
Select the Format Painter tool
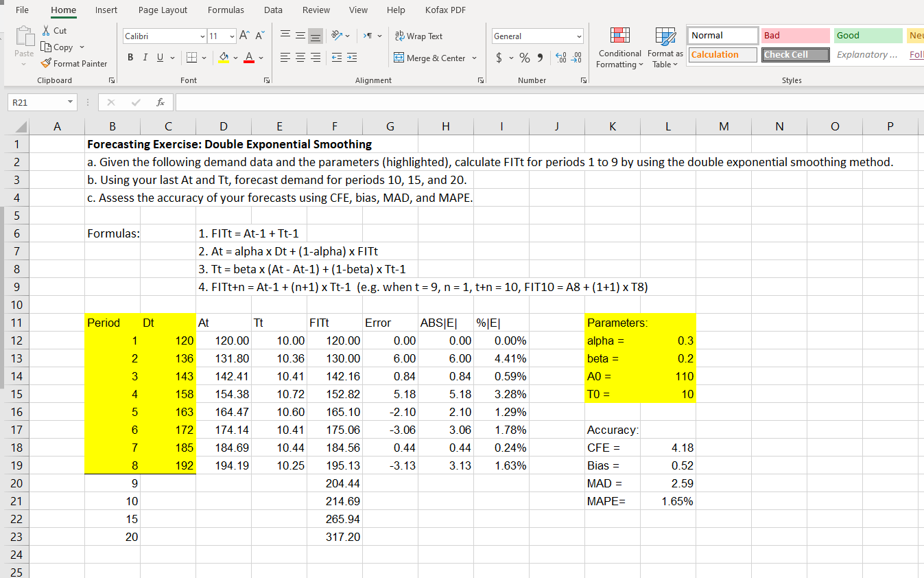73,63
